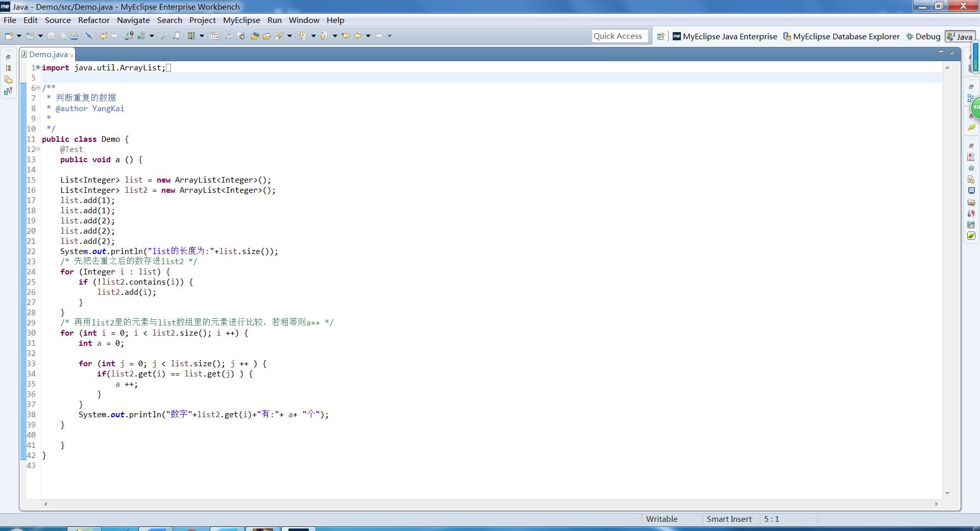The height and width of the screenshot is (531, 980).
Task: Click the colored grid icon
Action: click(x=191, y=36)
